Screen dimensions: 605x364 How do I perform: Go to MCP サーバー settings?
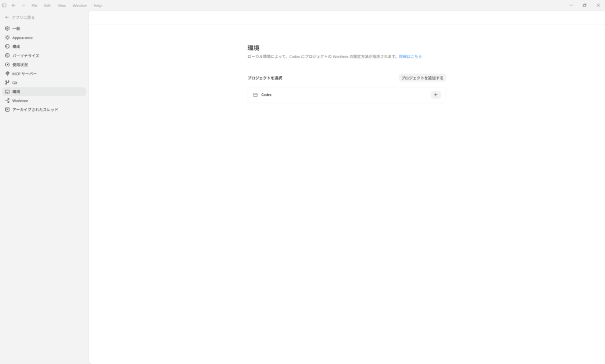pos(24,74)
